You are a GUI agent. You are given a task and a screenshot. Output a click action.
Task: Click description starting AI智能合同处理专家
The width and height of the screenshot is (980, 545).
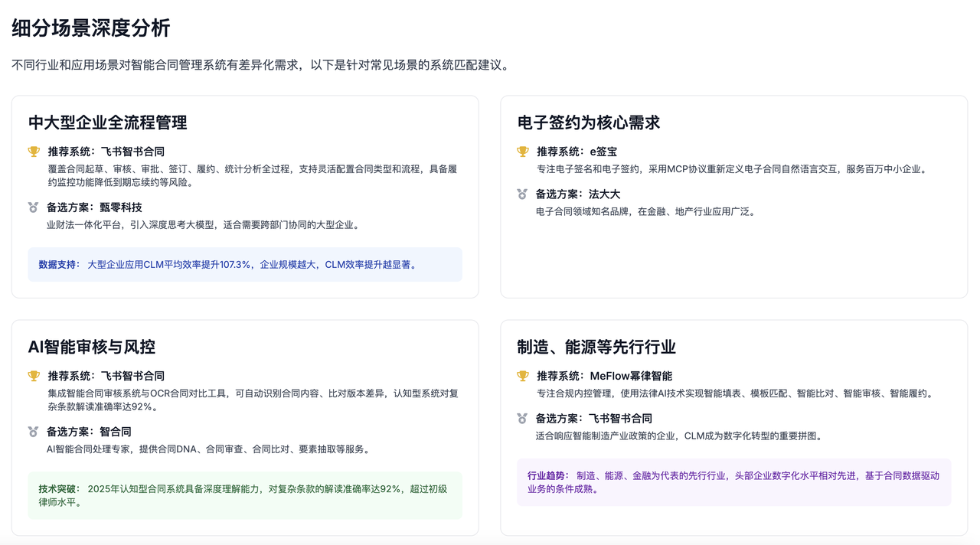click(x=208, y=449)
